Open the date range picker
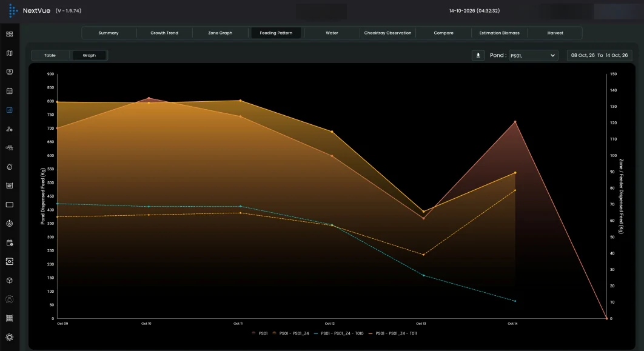Image resolution: width=644 pixels, height=351 pixels. tap(599, 55)
